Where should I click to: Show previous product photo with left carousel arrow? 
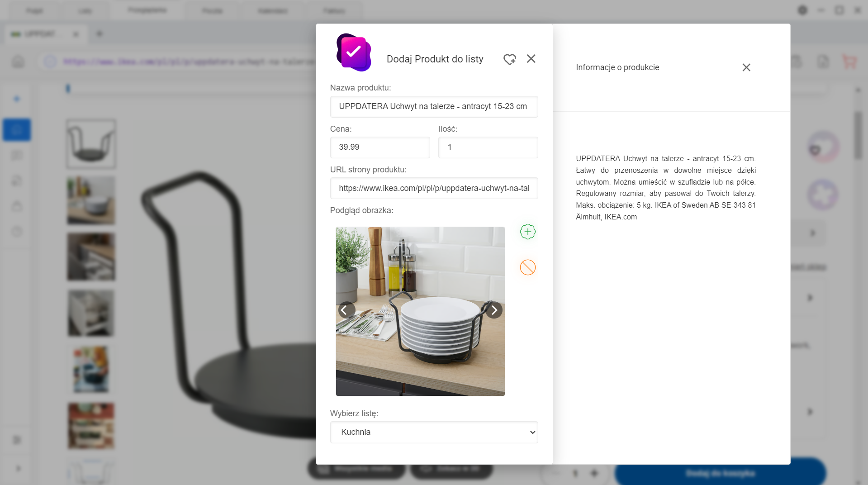tap(346, 310)
